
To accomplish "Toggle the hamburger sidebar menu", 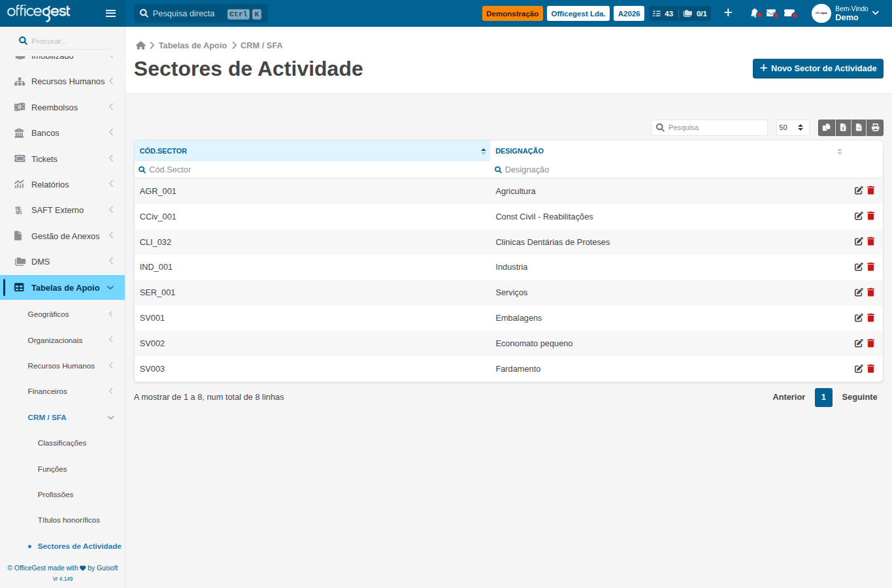I will [x=110, y=13].
